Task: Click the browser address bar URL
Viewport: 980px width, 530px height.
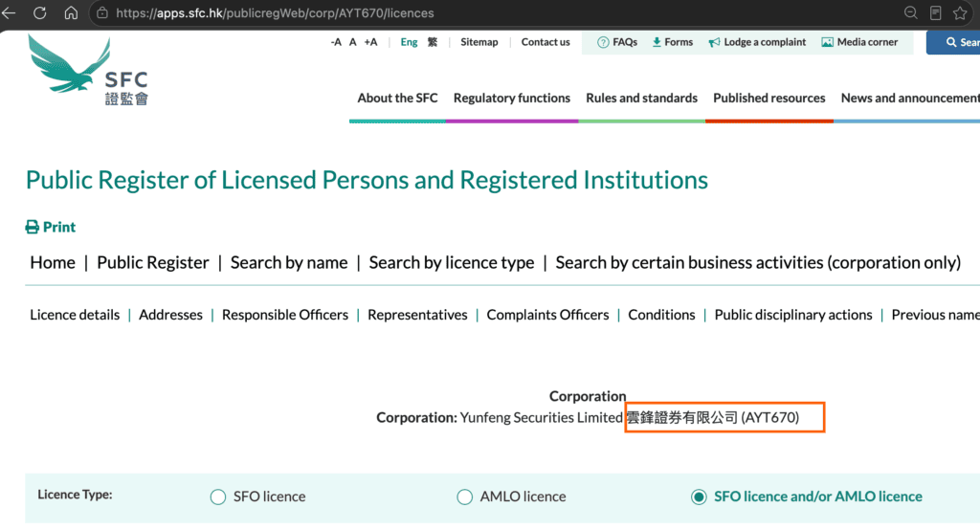Action: tap(275, 13)
